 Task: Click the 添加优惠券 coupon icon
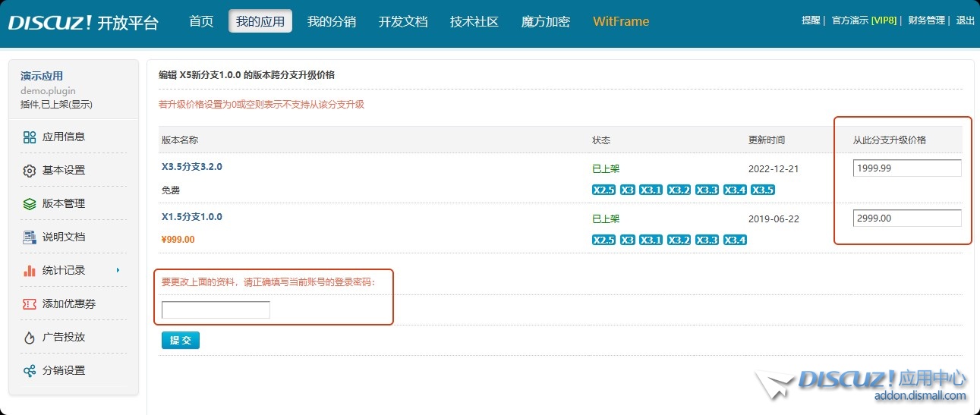click(x=30, y=304)
